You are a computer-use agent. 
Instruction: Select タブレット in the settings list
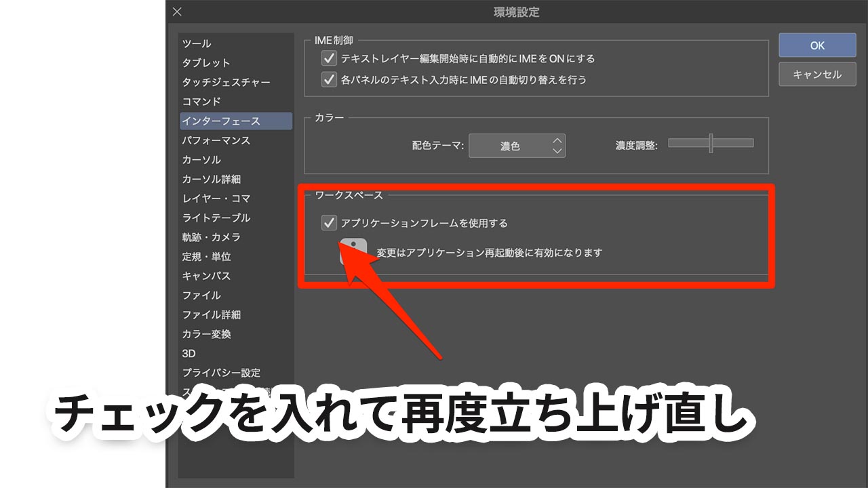click(235, 63)
